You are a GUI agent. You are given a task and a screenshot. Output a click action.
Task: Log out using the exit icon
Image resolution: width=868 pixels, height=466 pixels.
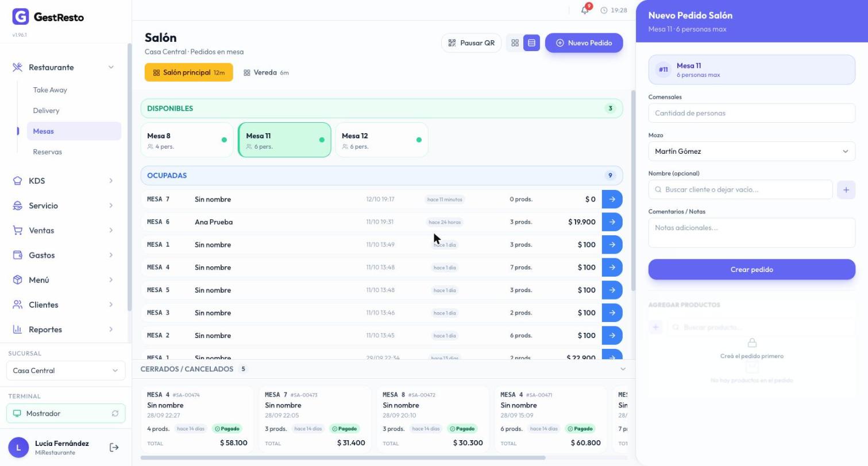(114, 448)
